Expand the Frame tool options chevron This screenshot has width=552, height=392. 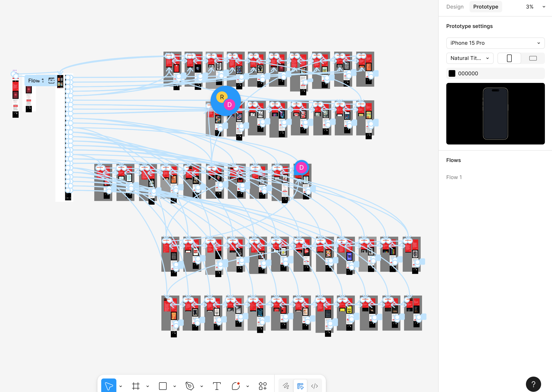[148, 386]
